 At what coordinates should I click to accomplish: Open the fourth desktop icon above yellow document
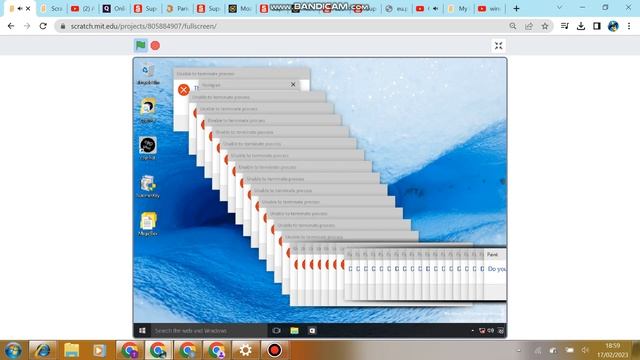pyautogui.click(x=148, y=186)
